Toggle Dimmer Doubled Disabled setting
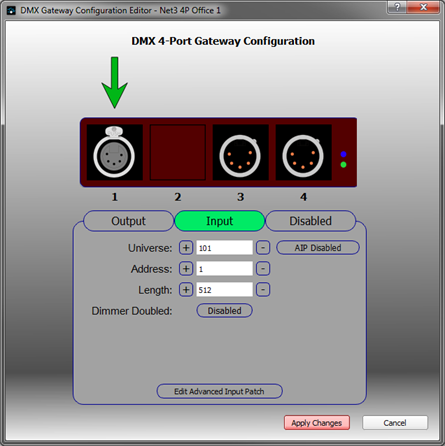 coord(225,311)
